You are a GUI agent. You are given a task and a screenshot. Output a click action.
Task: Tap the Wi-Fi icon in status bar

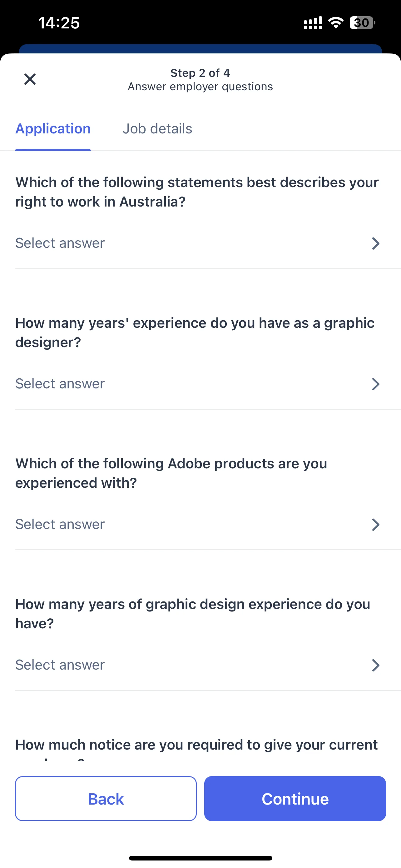[336, 23]
